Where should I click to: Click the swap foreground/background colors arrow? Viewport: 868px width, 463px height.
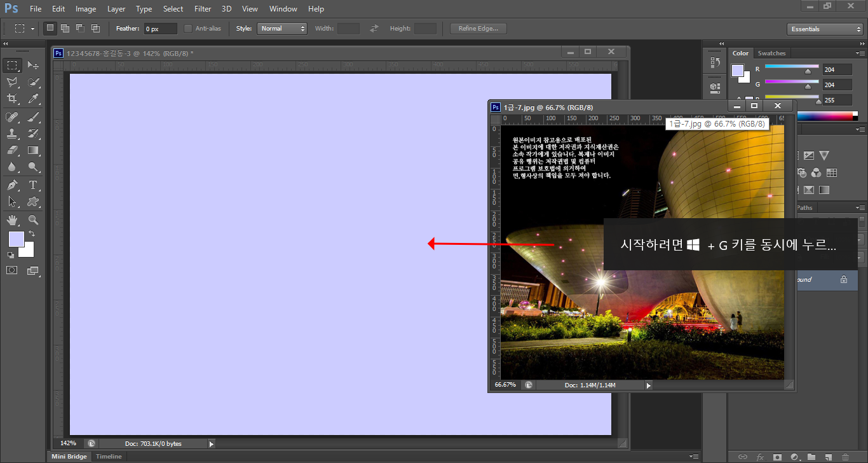[x=31, y=234]
